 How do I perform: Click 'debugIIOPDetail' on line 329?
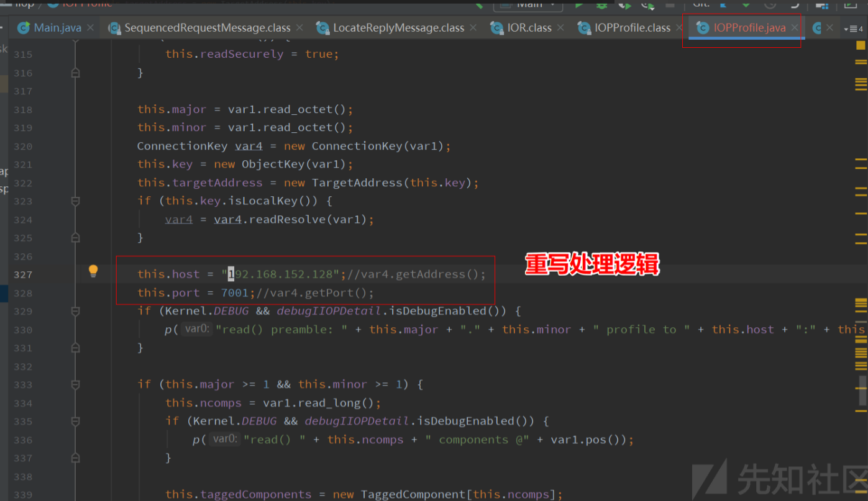pos(327,311)
